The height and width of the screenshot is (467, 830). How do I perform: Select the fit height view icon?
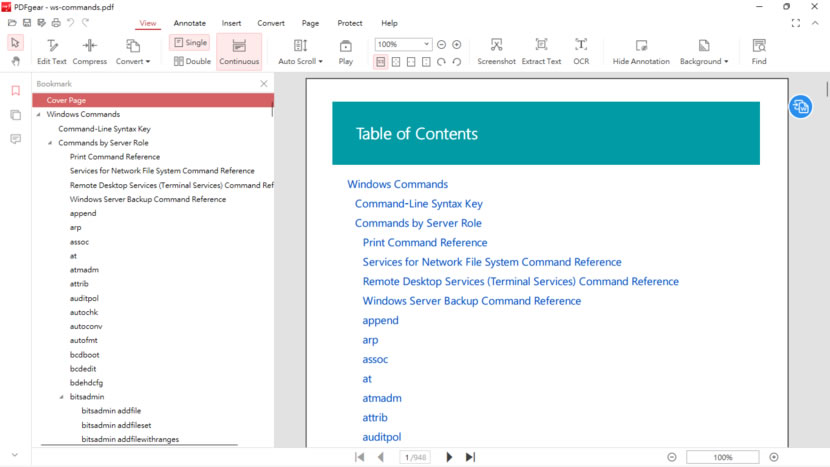click(x=426, y=62)
